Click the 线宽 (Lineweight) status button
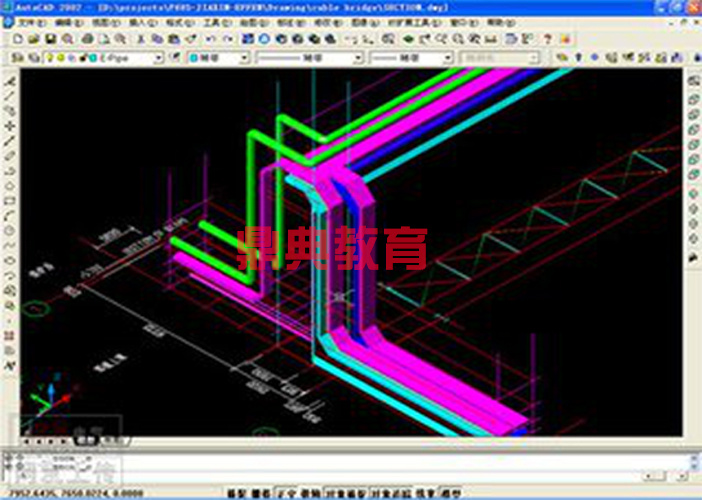Image resolution: width=702 pixels, height=500 pixels. pos(424,494)
